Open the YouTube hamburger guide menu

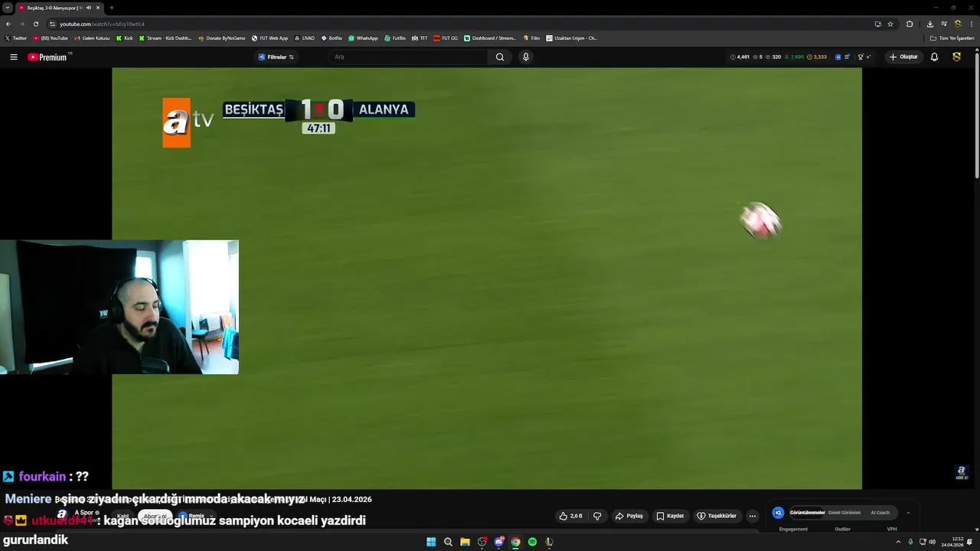(13, 57)
